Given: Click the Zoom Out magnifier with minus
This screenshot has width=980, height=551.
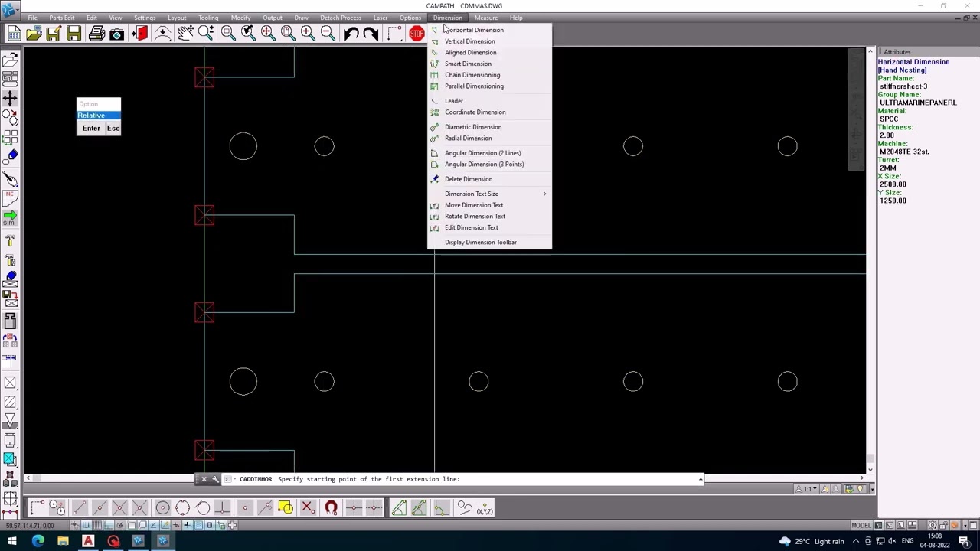Looking at the screenshot, I should (327, 33).
